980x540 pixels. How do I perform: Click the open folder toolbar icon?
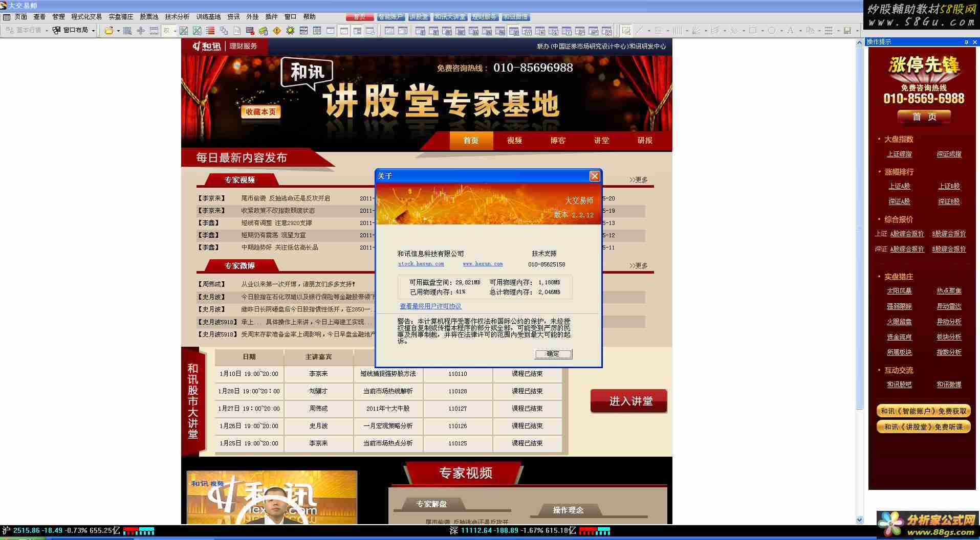pyautogui.click(x=109, y=31)
